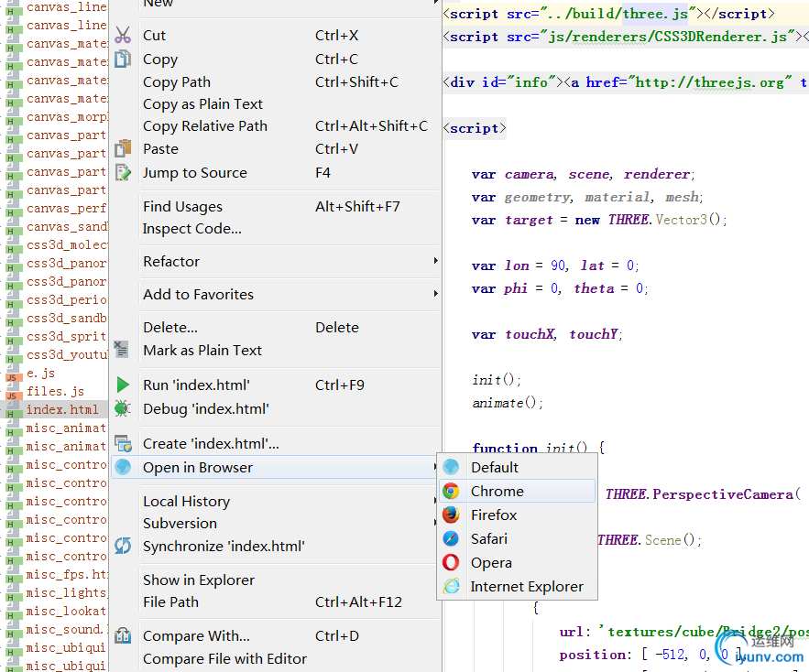The height and width of the screenshot is (672, 809).
Task: Click the threejs.org href in editor
Action: tap(709, 82)
